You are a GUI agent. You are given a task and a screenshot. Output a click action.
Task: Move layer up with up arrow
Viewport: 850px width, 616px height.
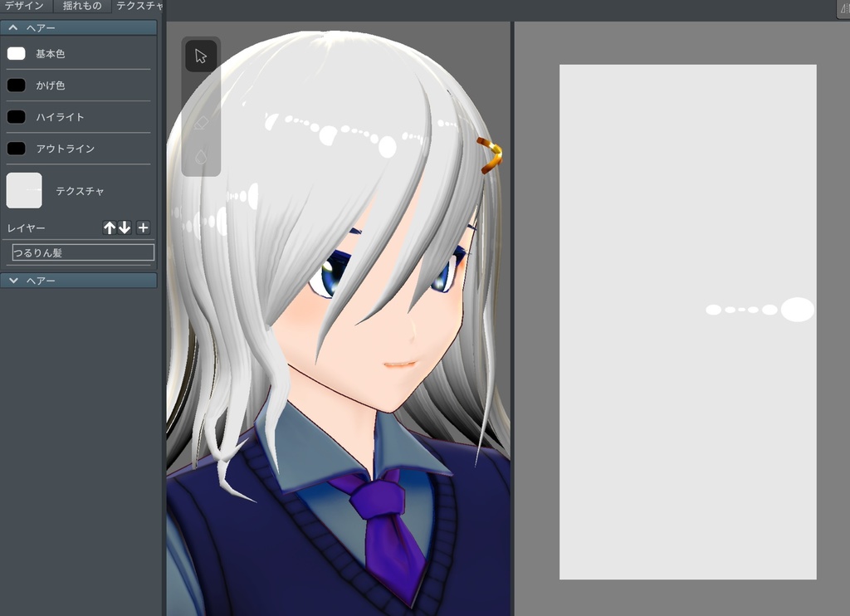point(110,227)
